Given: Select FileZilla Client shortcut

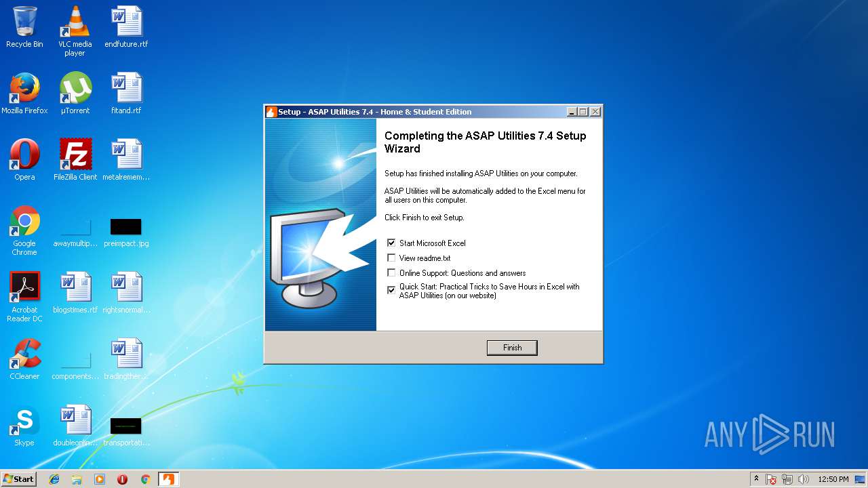Looking at the screenshot, I should point(75,160).
